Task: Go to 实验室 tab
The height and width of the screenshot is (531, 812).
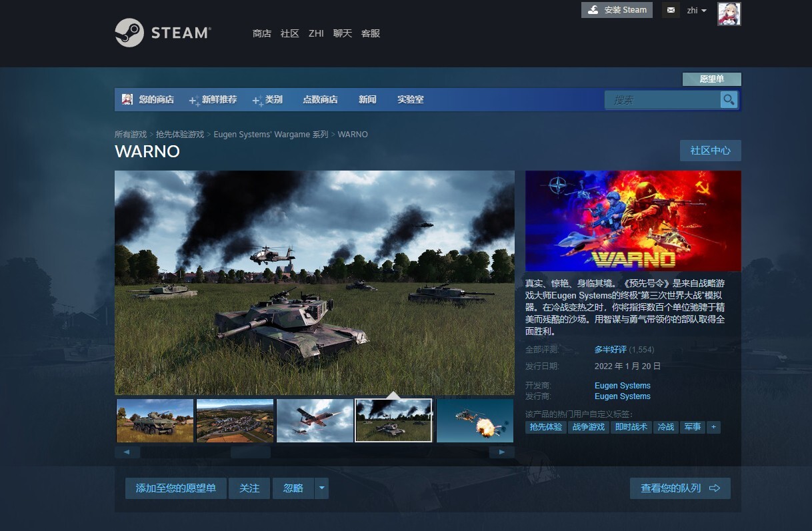Action: click(410, 100)
